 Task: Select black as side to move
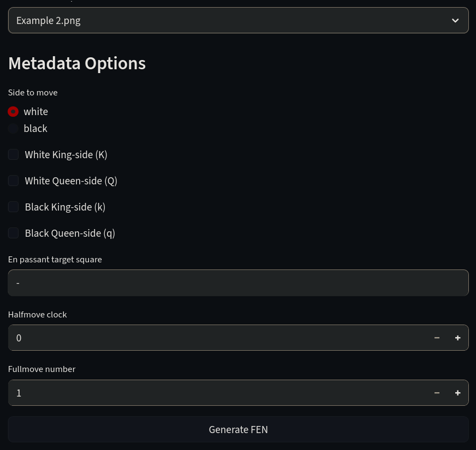pos(13,129)
